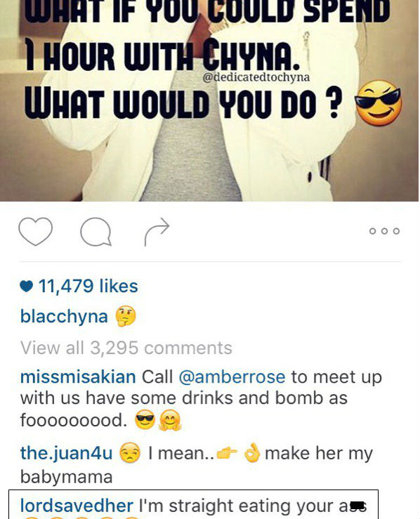
Task: Tap the @dedicatedtochyna watermark on image
Action: [256, 77]
